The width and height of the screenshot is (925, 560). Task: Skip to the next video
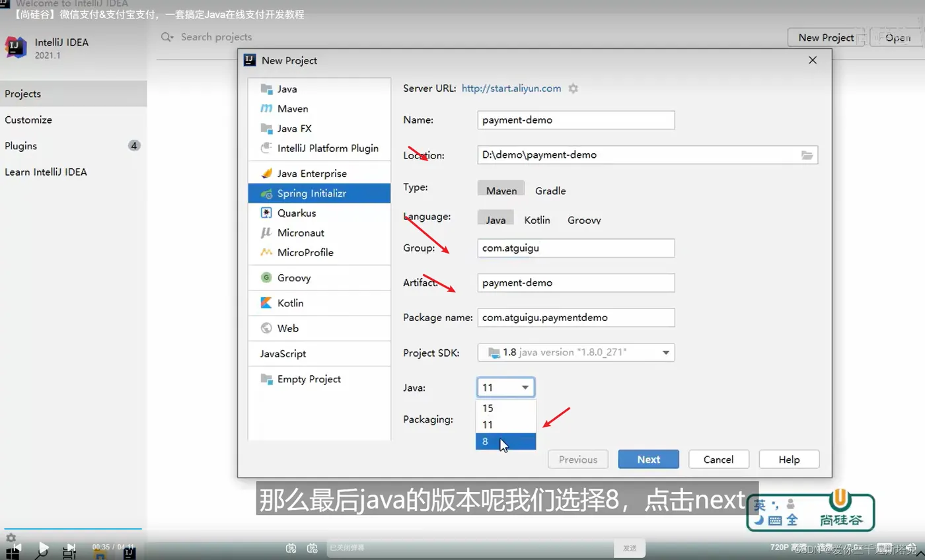tap(71, 548)
